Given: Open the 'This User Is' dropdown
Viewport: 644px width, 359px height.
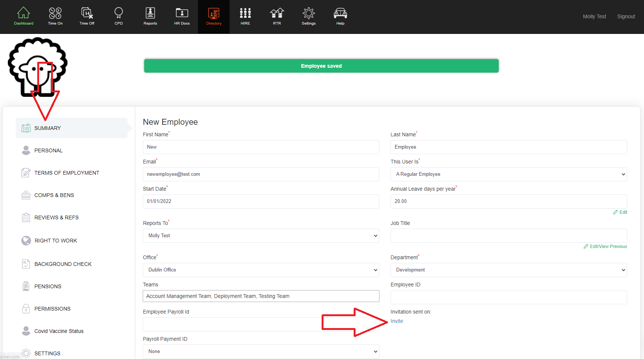Looking at the screenshot, I should [x=508, y=174].
